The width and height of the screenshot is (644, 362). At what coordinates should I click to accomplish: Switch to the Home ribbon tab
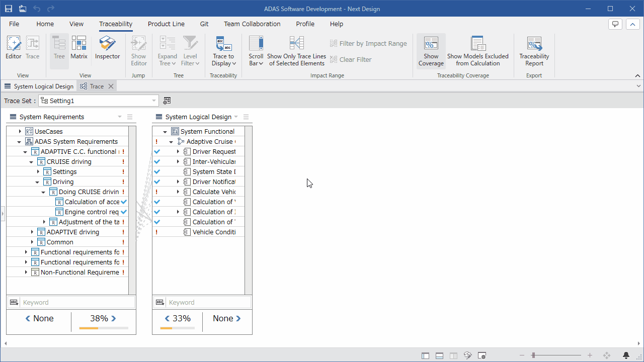[45, 24]
